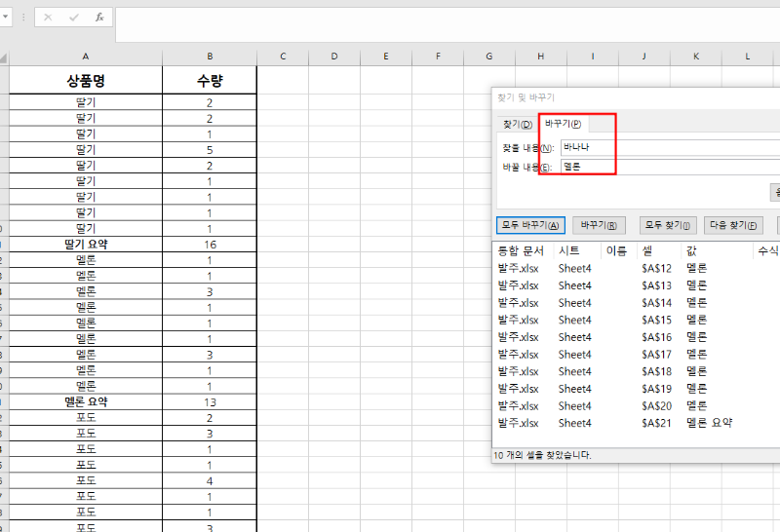Select column H header
Screen dimensions: 780x532
(x=541, y=57)
